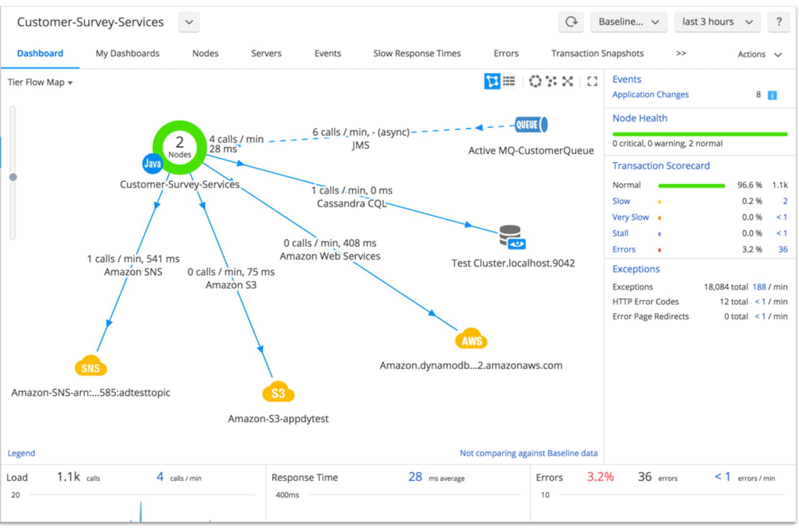Open the Slow Response Times tab
Screen dimensions: 799x532
point(416,53)
